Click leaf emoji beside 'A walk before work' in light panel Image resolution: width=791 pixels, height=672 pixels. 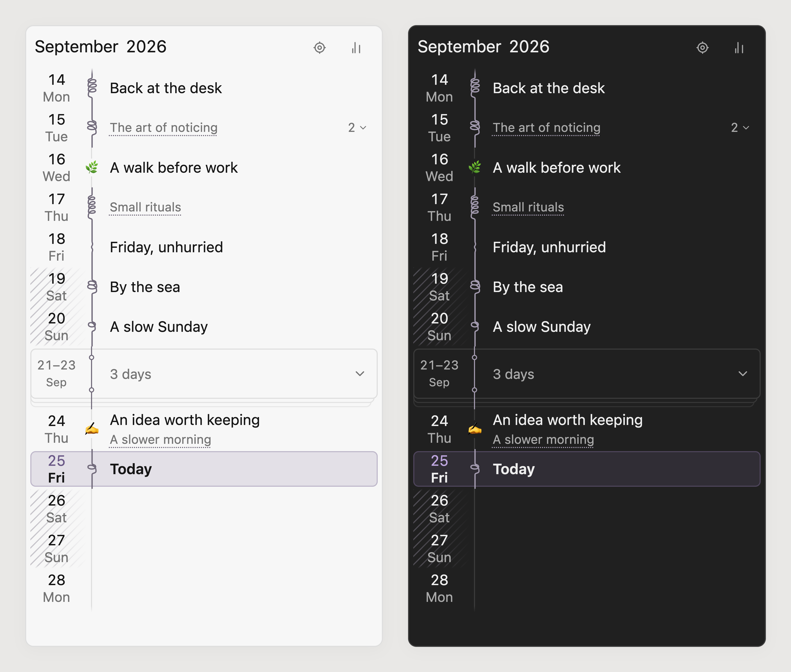coord(92,167)
